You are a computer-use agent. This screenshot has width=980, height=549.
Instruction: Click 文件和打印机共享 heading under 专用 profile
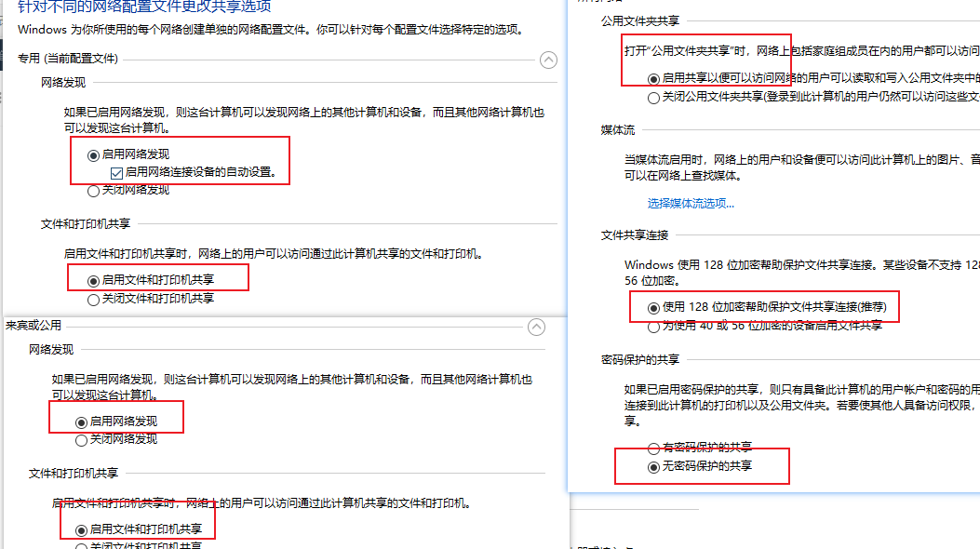(86, 223)
